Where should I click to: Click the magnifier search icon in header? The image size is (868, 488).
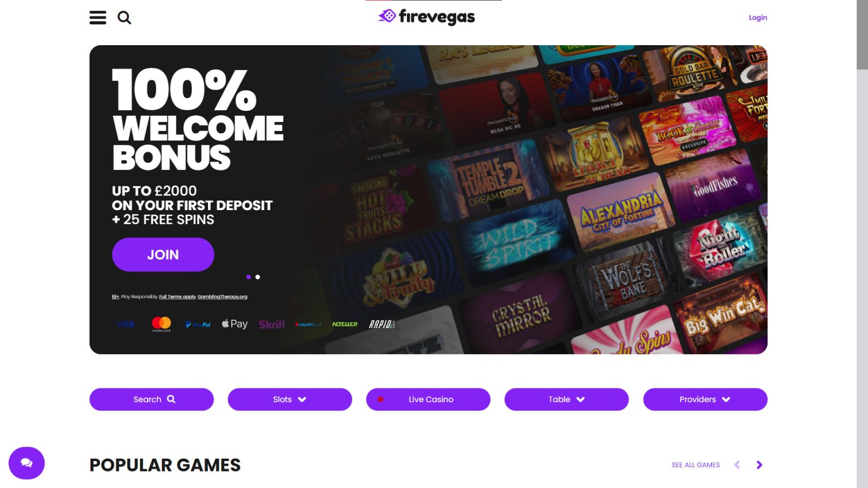pyautogui.click(x=124, y=18)
